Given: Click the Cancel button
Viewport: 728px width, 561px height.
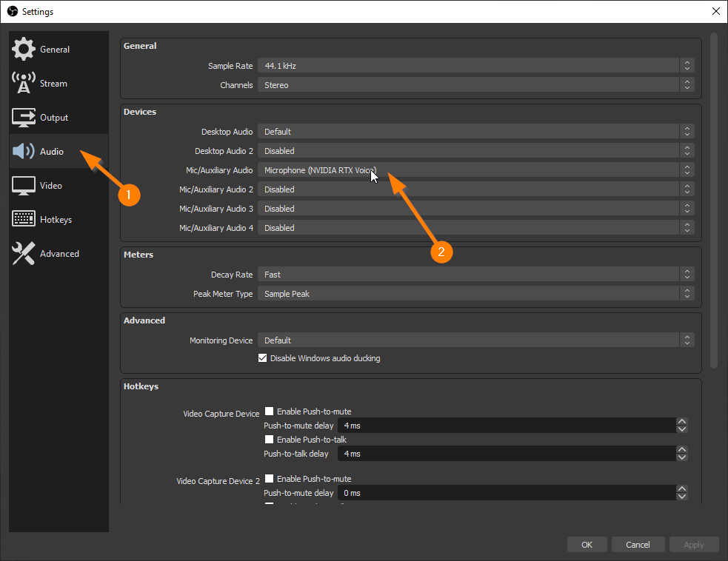Looking at the screenshot, I should (x=638, y=545).
